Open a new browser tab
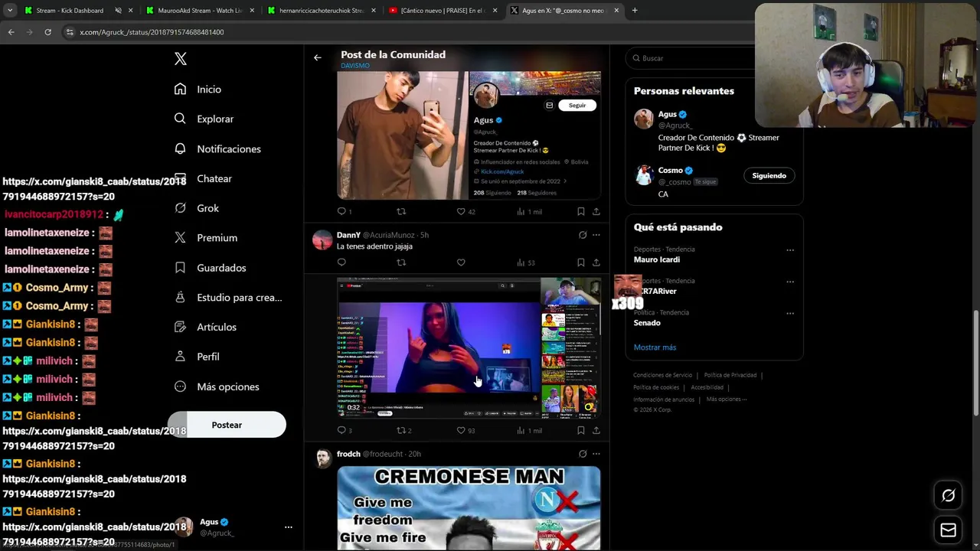Image resolution: width=980 pixels, height=551 pixels. tap(635, 11)
